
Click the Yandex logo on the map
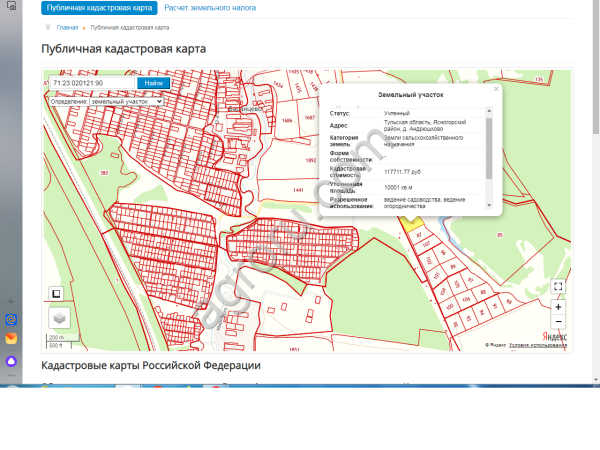tap(554, 336)
